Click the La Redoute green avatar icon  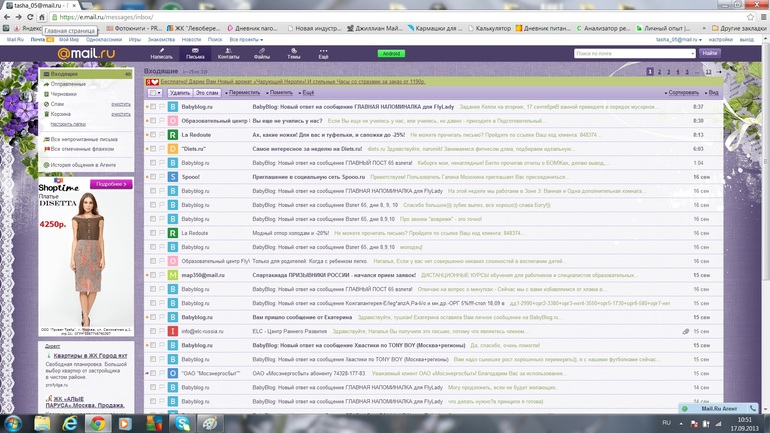(x=173, y=134)
